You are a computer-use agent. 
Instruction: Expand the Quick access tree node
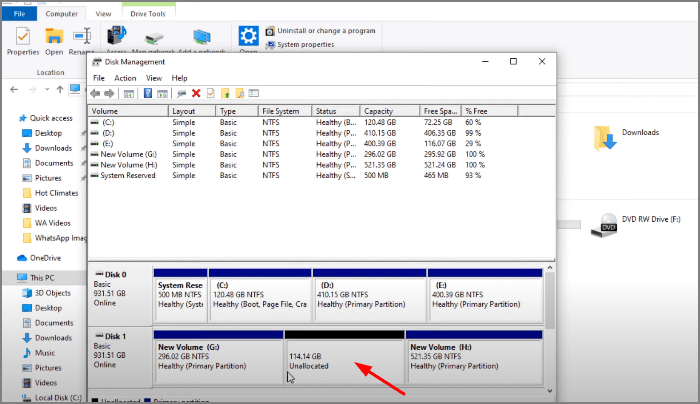click(8, 117)
